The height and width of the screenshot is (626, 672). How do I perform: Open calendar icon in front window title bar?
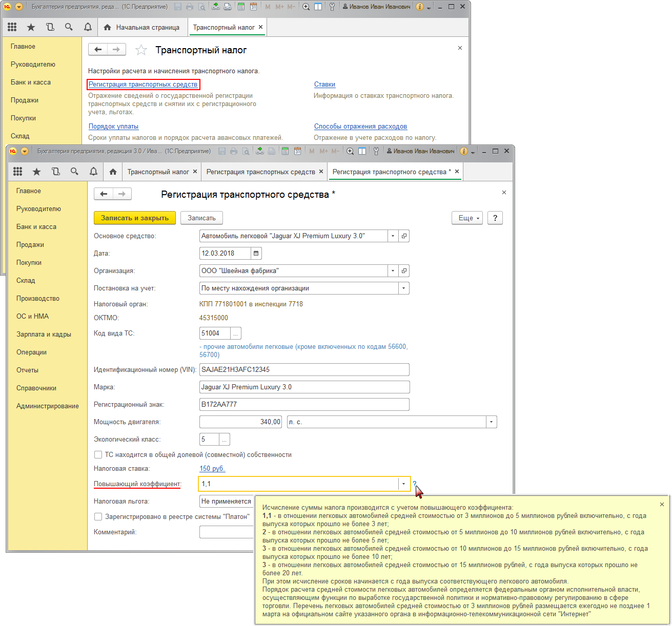[x=297, y=151]
